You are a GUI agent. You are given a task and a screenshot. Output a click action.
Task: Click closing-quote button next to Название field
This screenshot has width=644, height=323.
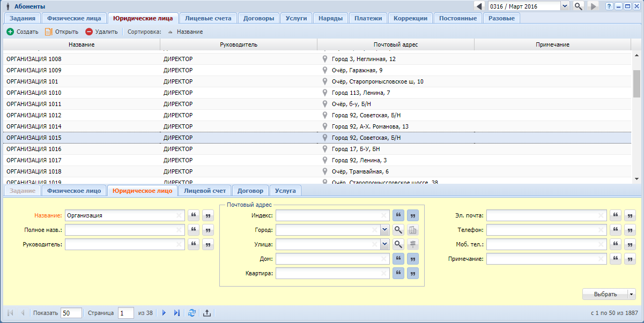coord(208,215)
